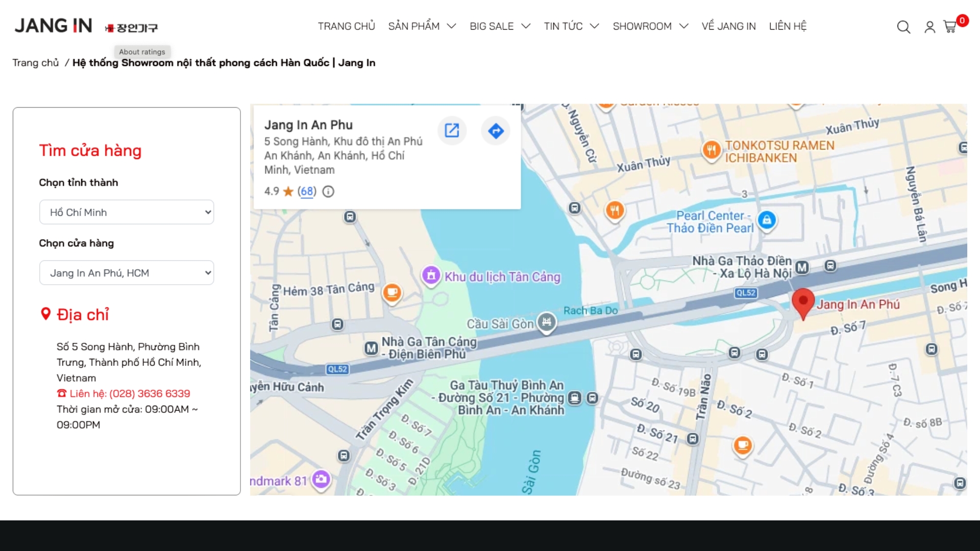Open the Chọn cửa hàng dropdown

[x=127, y=273]
